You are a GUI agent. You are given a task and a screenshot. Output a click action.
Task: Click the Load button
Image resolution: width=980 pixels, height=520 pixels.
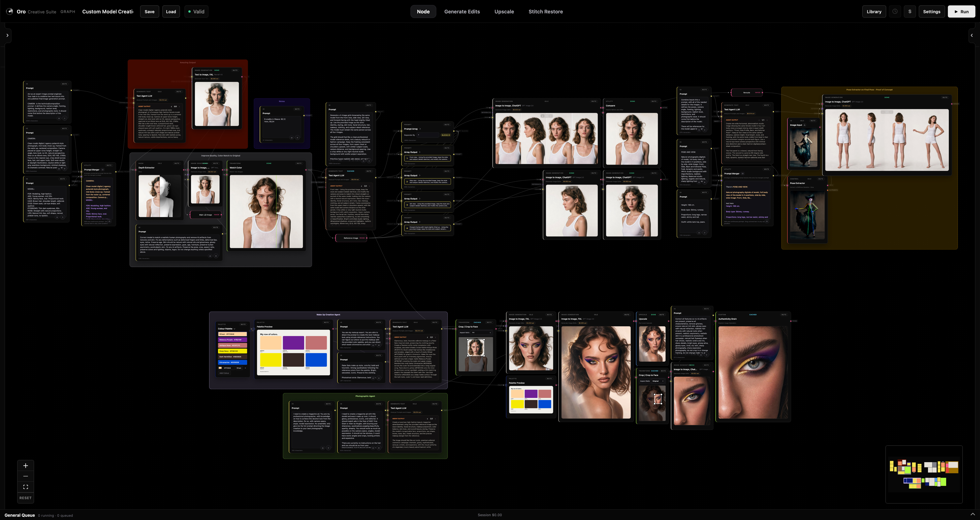point(171,11)
